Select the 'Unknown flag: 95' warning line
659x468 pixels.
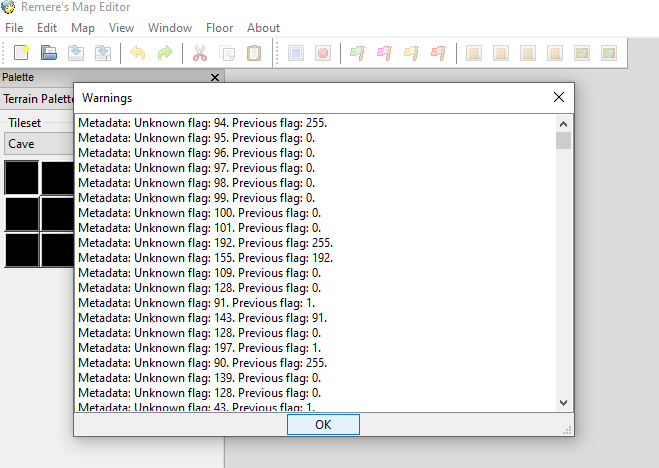click(x=196, y=138)
